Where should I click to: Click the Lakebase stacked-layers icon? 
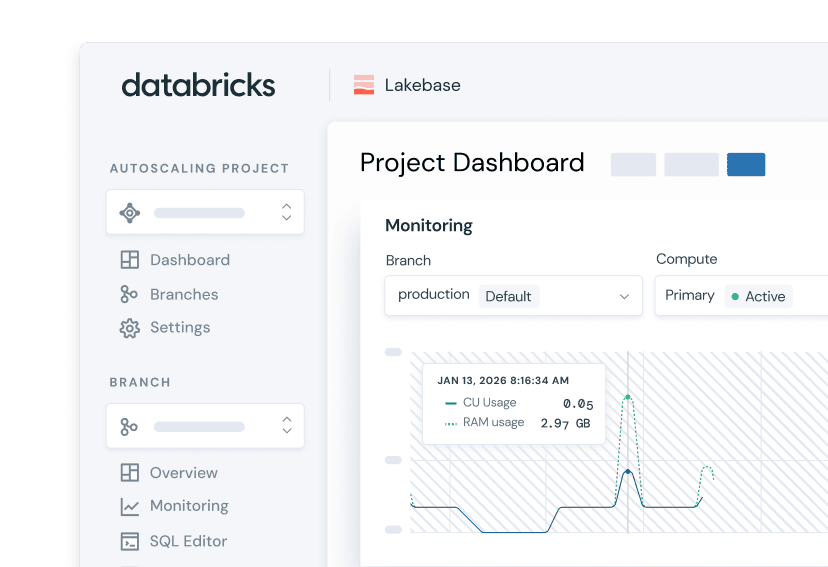[x=364, y=85]
